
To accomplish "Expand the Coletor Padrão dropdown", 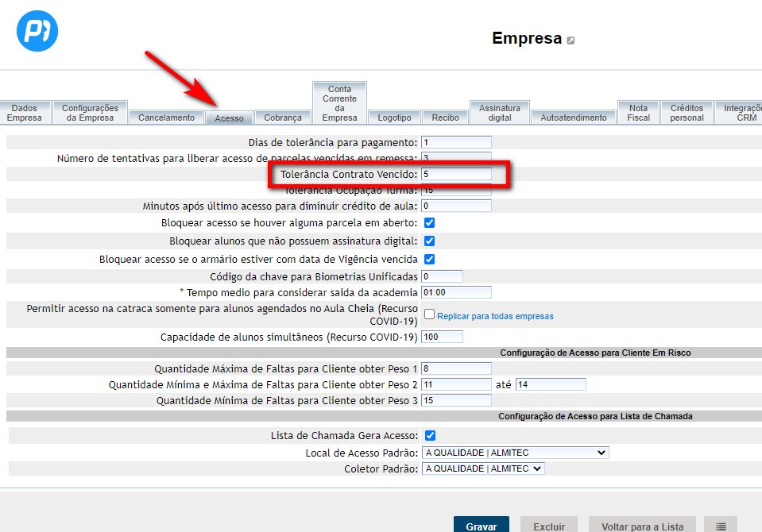I will click(x=482, y=468).
